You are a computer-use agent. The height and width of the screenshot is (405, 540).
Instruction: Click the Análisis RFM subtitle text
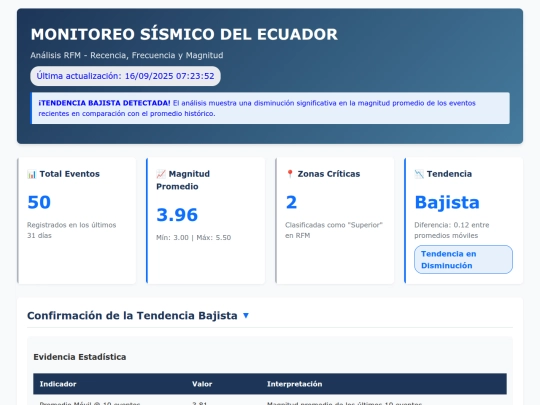pos(127,55)
